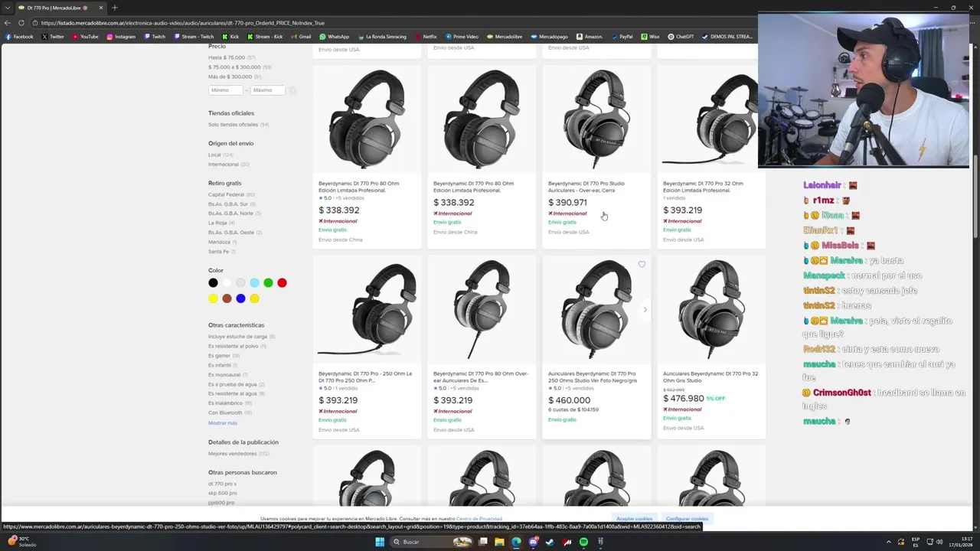The image size is (980, 551).
Task: Select the brown color swatch
Action: [227, 298]
